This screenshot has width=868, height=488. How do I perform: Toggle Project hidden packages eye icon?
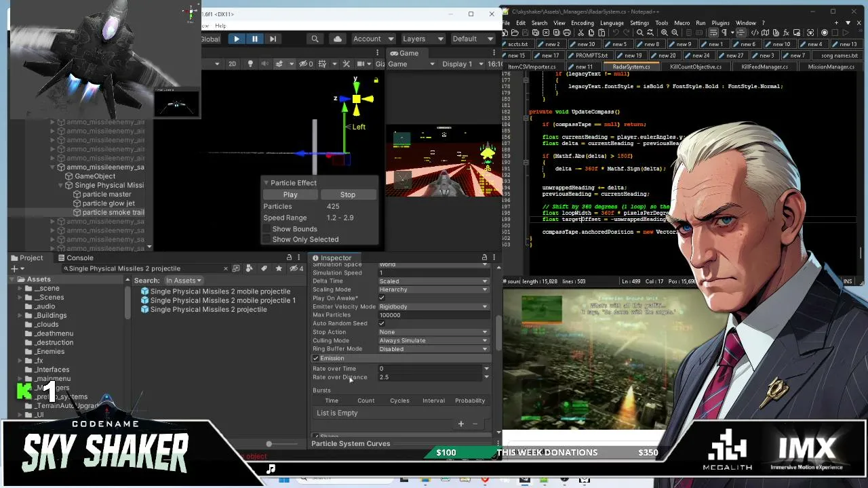(x=296, y=268)
